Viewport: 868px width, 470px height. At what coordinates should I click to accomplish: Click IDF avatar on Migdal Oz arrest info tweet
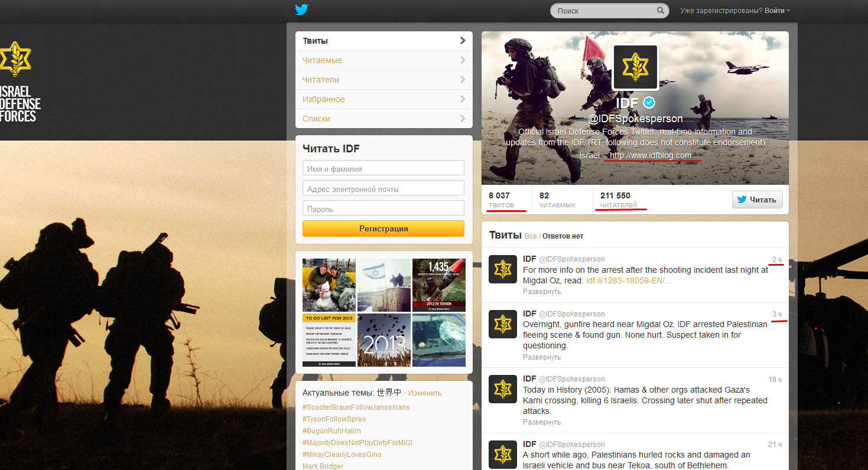(x=503, y=270)
